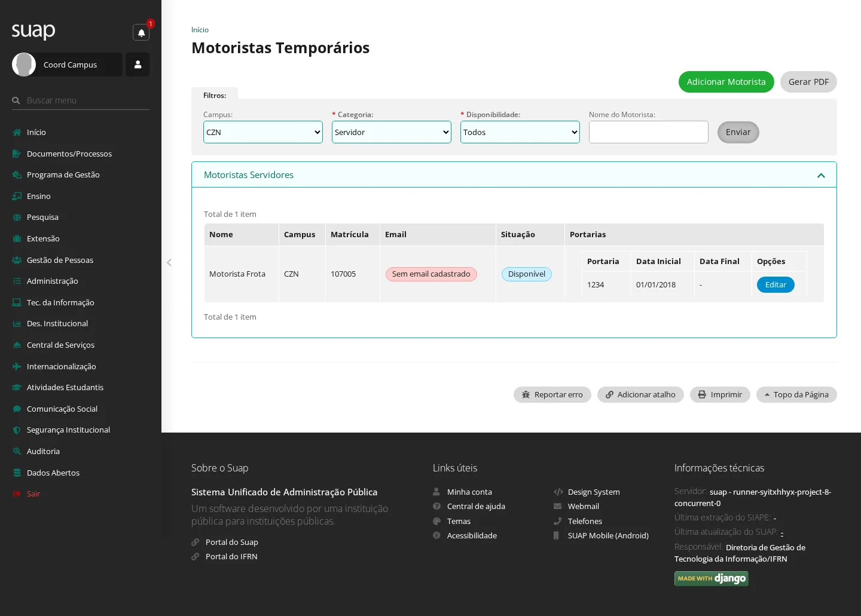Open Programa de Gestão menu
This screenshot has width=861, height=616.
pos(63,174)
